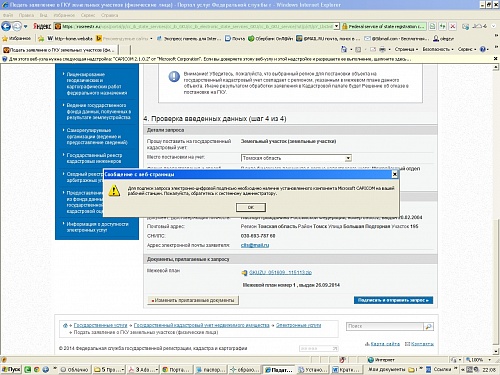Open the Favorites star button

(x=16, y=38)
